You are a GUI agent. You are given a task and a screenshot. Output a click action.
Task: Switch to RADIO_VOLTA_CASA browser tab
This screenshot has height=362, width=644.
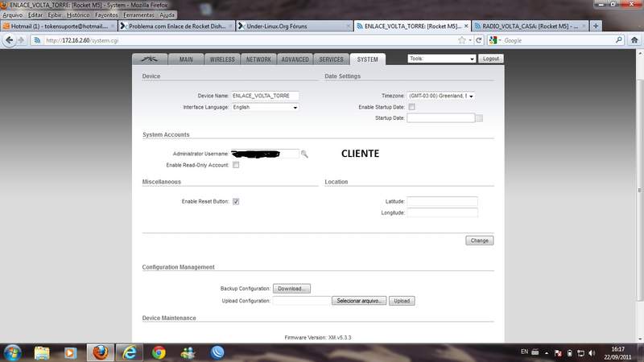click(530, 26)
